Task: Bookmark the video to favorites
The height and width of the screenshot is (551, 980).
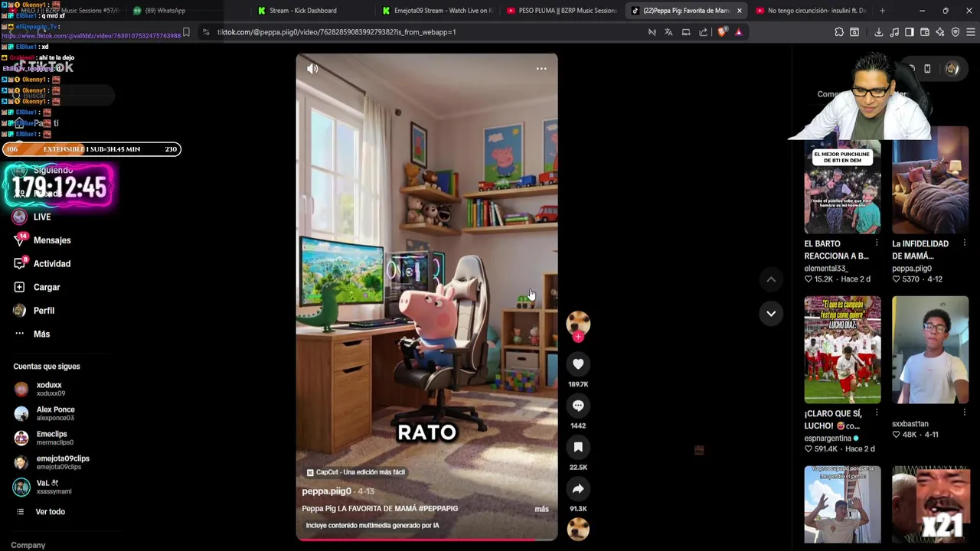Action: tap(578, 447)
